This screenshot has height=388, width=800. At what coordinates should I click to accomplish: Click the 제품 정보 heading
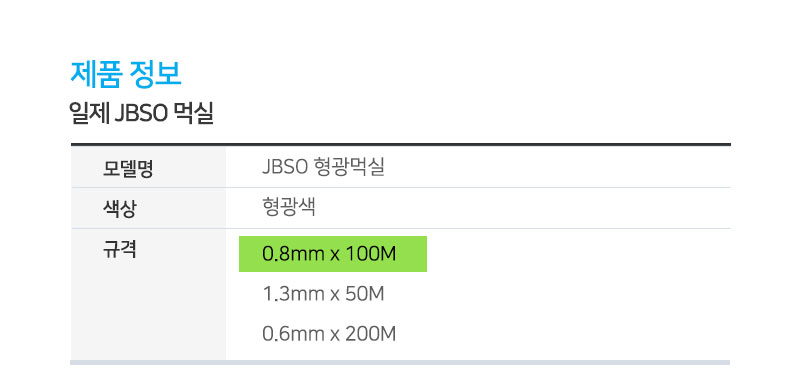[126, 74]
